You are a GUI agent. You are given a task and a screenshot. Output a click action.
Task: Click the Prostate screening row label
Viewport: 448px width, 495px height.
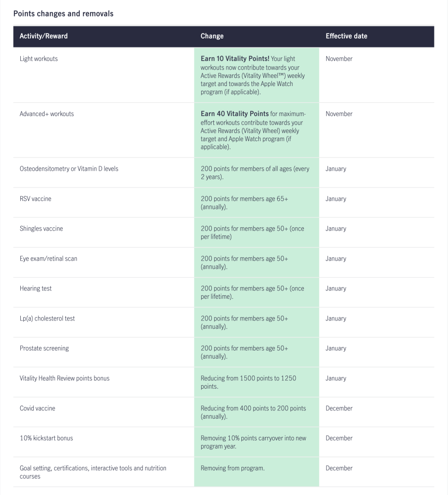pos(44,349)
